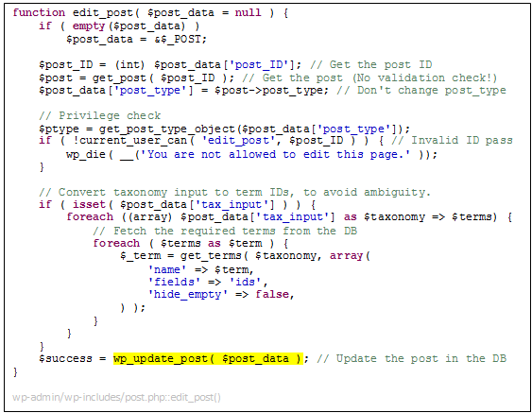Click the 'empty' keyword in the if condition
The image size is (532, 413).
tap(89, 26)
